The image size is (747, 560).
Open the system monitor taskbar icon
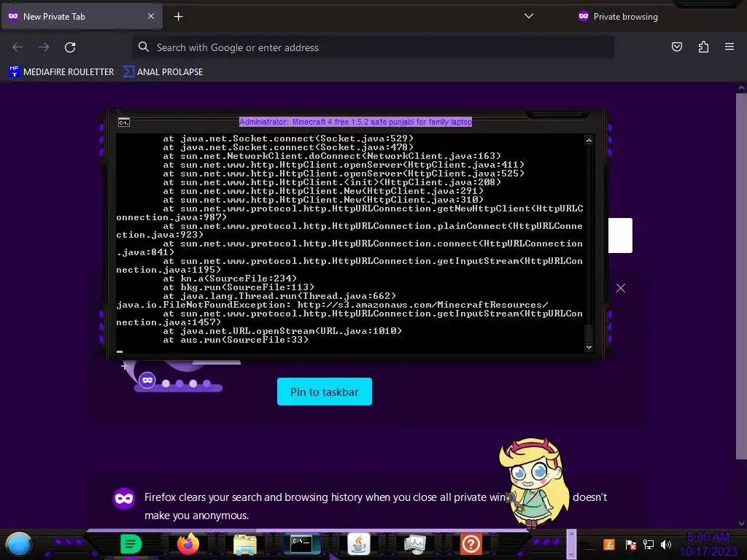[414, 544]
